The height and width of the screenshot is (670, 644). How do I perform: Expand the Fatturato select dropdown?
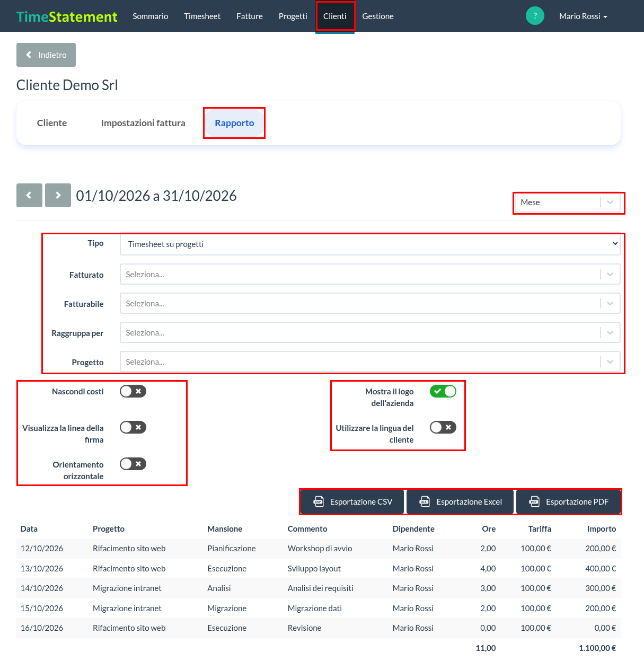[370, 275]
